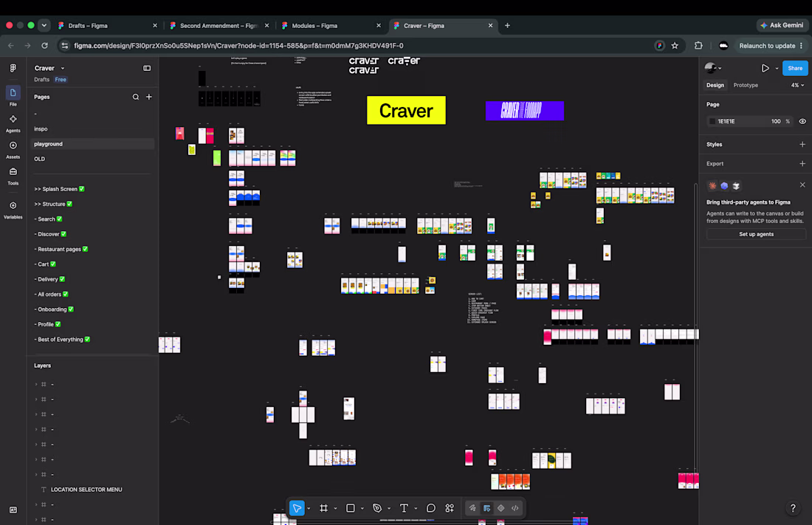Switch to the Prototype tab

(746, 85)
